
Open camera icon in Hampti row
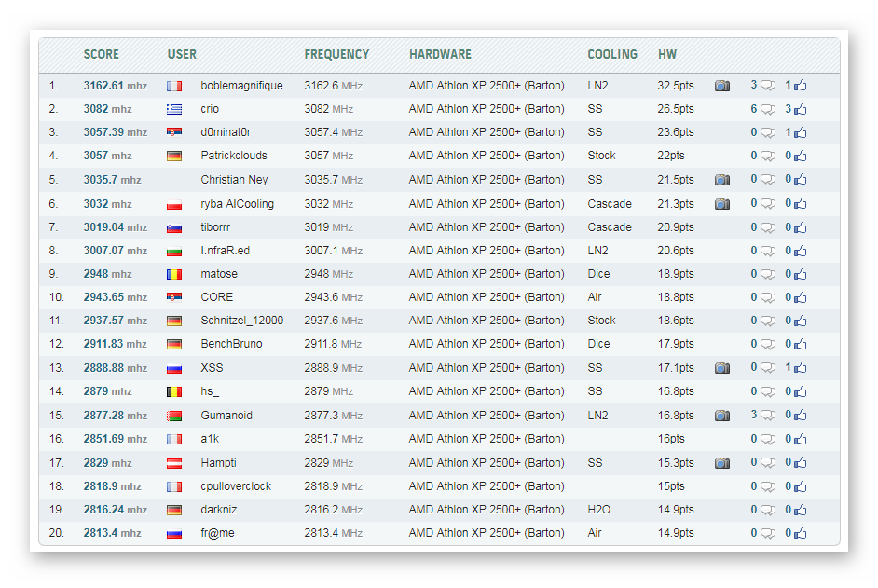click(722, 463)
